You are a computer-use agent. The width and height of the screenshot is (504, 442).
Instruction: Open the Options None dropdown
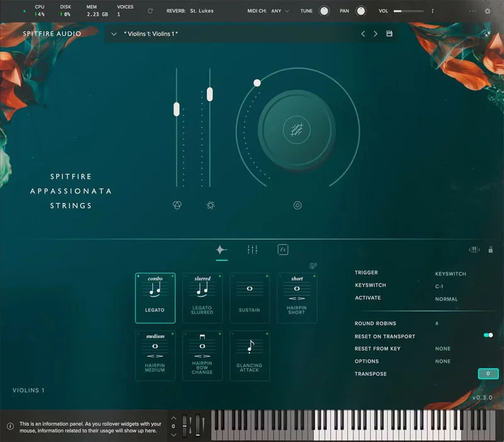click(x=443, y=361)
